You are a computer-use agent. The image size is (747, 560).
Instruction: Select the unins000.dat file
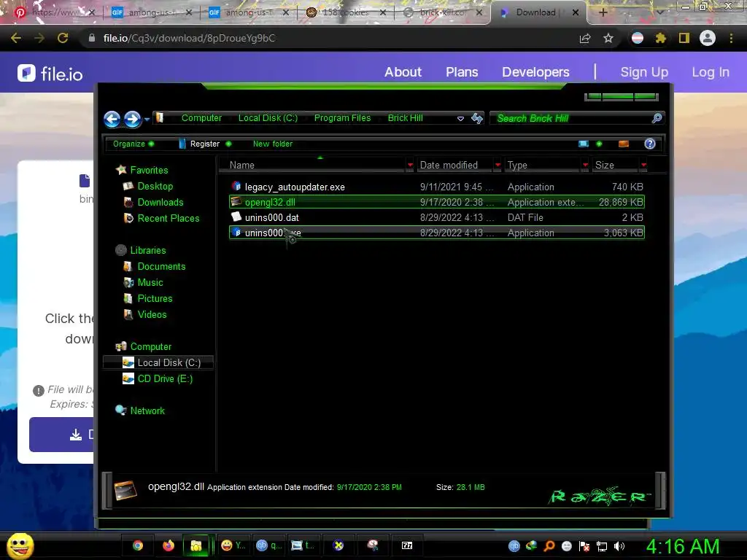[437, 217]
